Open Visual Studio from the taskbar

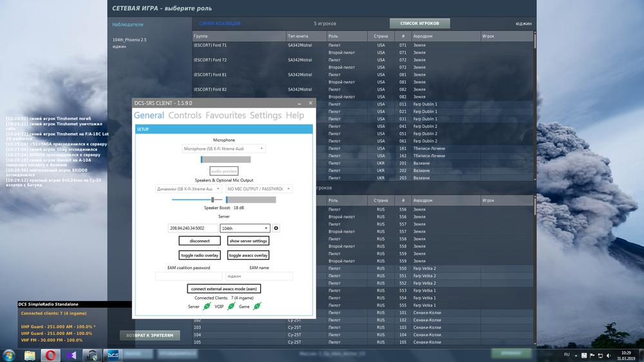(x=71, y=355)
